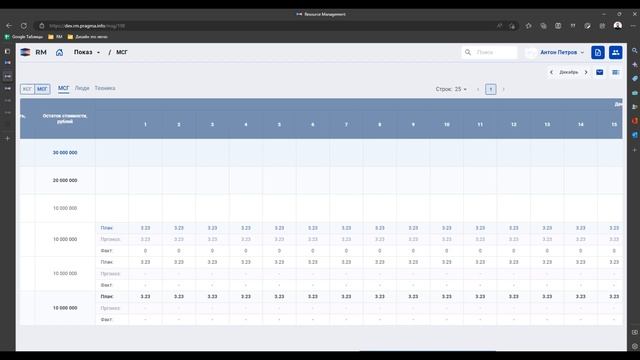Click day 14 column header
The height and width of the screenshot is (360, 640).
point(580,124)
